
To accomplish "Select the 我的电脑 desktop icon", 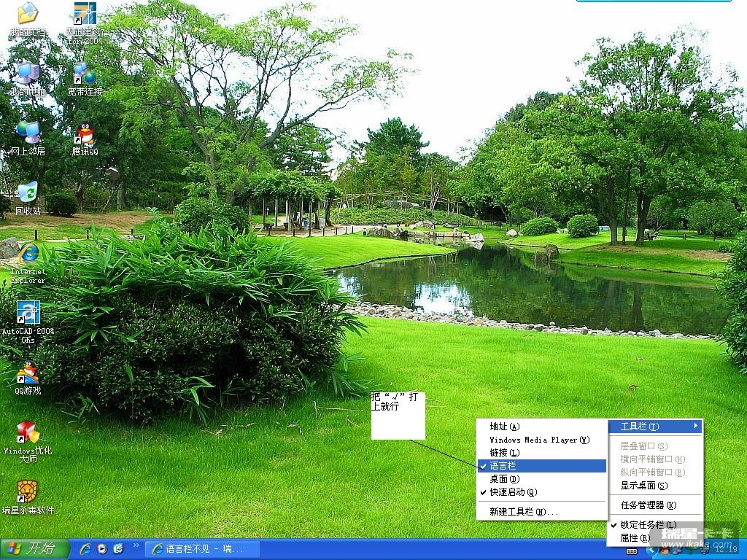I will click(x=28, y=79).
